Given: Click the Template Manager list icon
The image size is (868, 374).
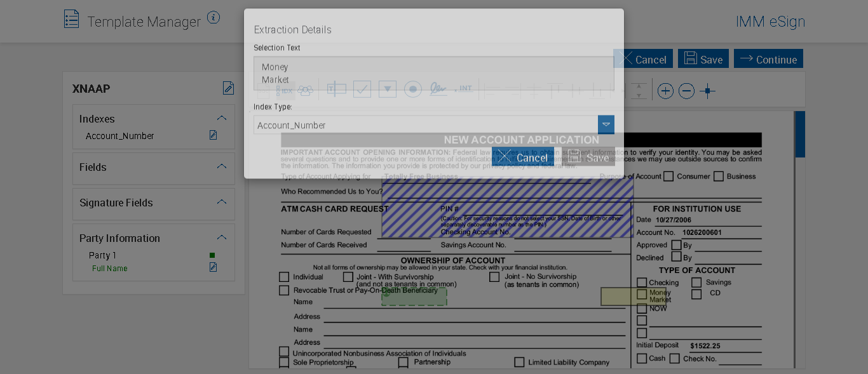Looking at the screenshot, I should 72,19.
